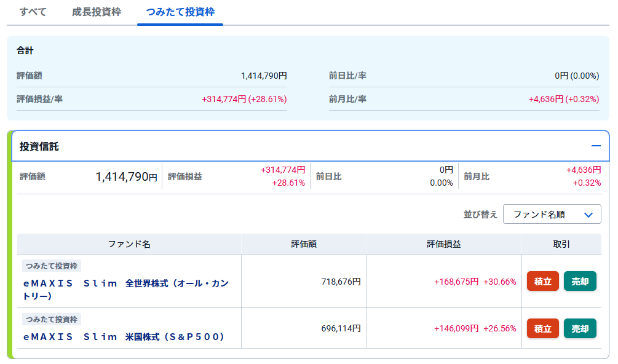
Task: Click the 評価額 column header in table
Action: pyautogui.click(x=304, y=244)
